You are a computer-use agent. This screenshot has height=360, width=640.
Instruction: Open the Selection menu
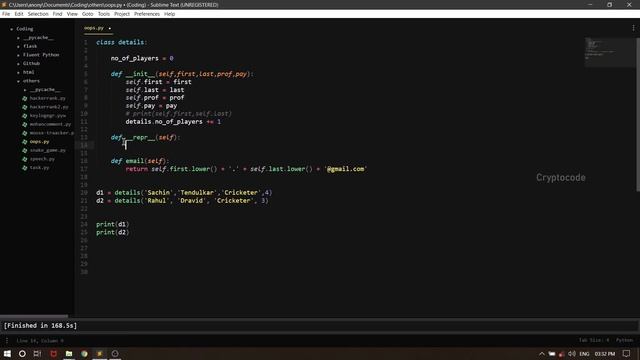click(x=38, y=14)
